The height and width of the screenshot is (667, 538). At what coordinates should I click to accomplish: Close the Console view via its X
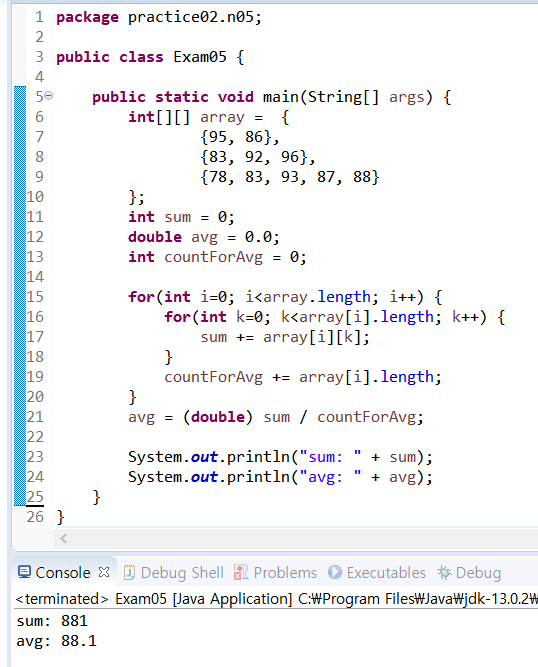coord(104,572)
